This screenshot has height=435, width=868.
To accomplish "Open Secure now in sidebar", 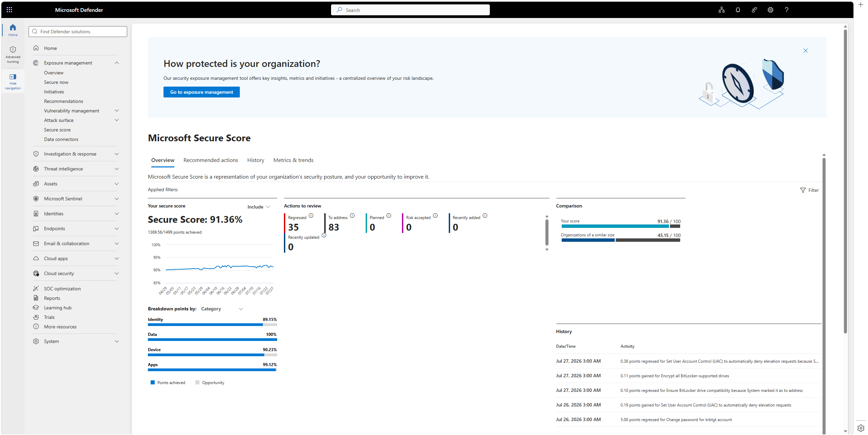I will pos(56,82).
